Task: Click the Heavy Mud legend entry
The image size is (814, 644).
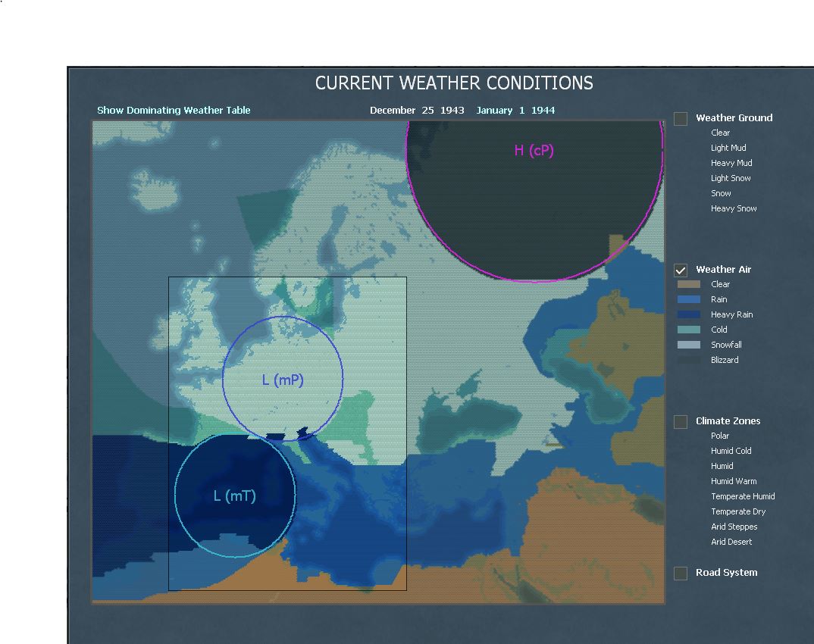Action: click(731, 163)
